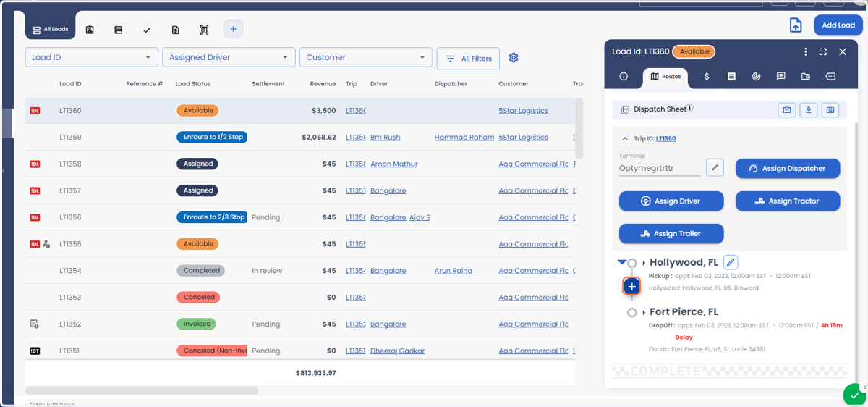This screenshot has width=868, height=407.
Task: Click the Load Status column header
Action: point(193,84)
